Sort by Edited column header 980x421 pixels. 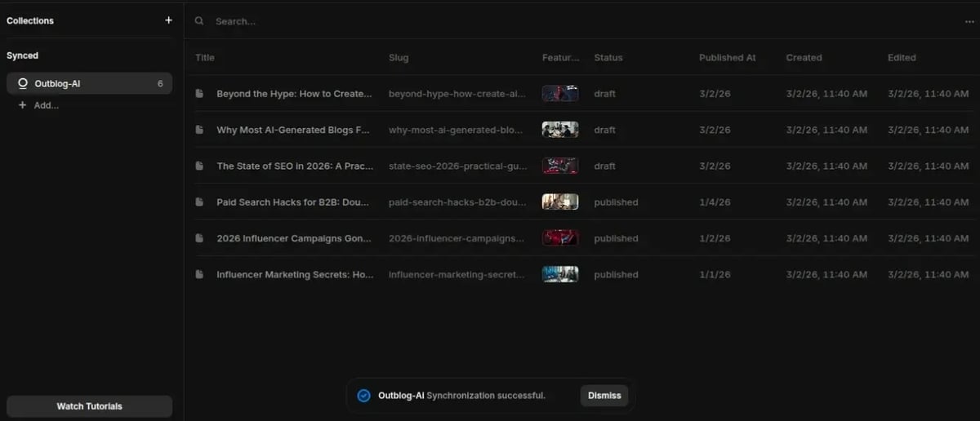[902, 58]
